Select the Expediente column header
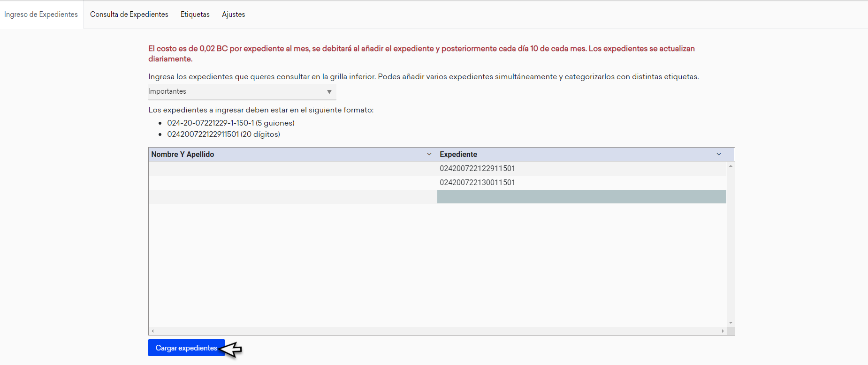The image size is (868, 365). tap(582, 155)
